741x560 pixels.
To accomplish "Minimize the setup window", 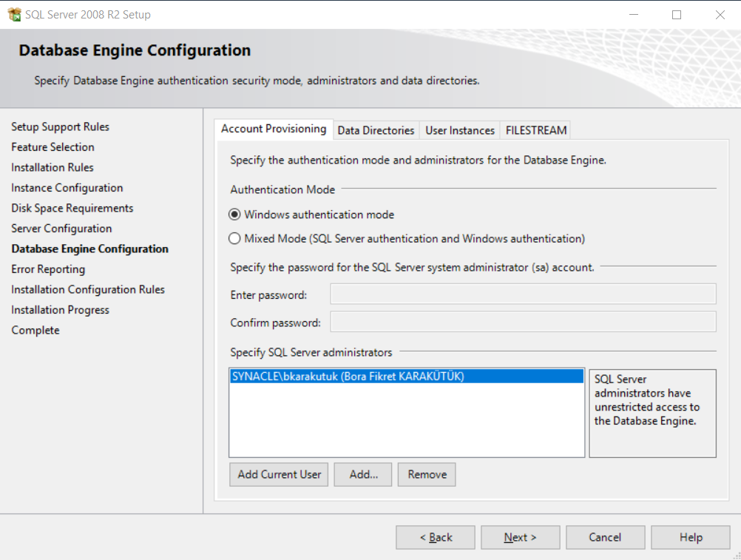I will click(634, 15).
